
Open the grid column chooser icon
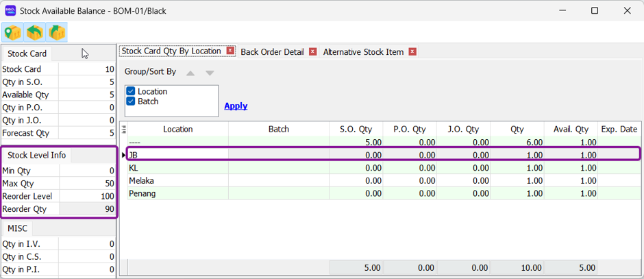[x=125, y=130]
